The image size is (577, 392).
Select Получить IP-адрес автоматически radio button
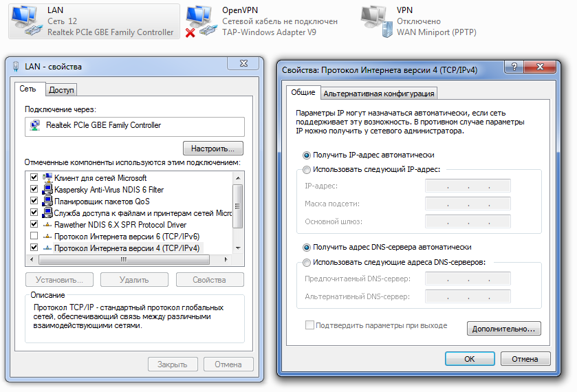[306, 155]
